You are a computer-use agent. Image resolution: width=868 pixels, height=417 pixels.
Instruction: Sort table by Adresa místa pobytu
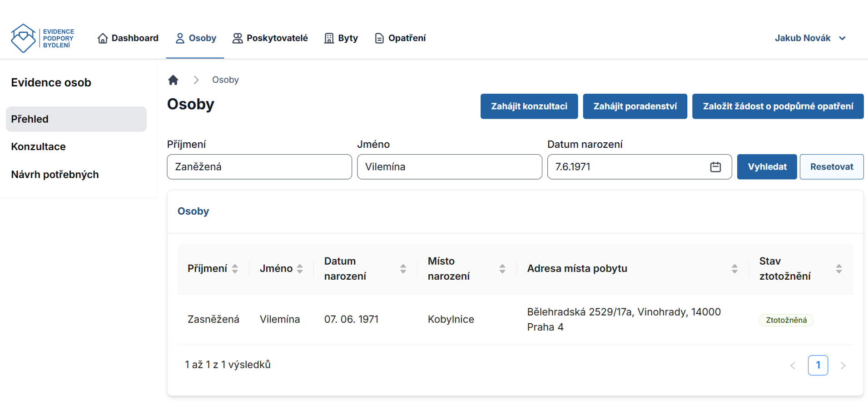pyautogui.click(x=734, y=269)
